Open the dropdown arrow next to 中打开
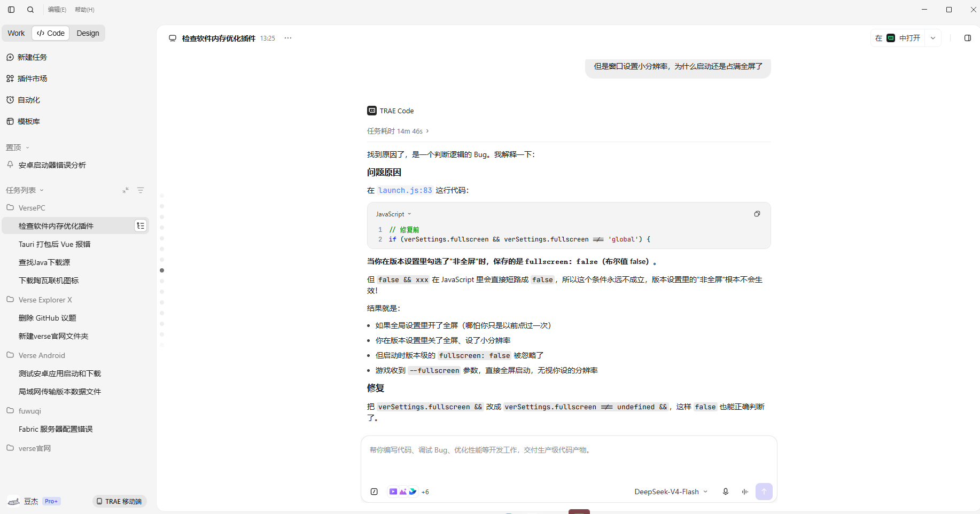This screenshot has height=514, width=980. pyautogui.click(x=933, y=38)
